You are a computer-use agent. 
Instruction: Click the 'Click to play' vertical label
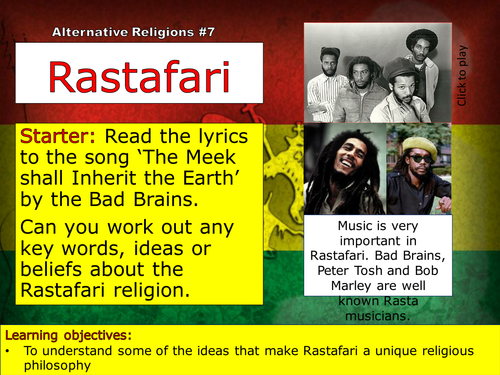pyautogui.click(x=462, y=76)
